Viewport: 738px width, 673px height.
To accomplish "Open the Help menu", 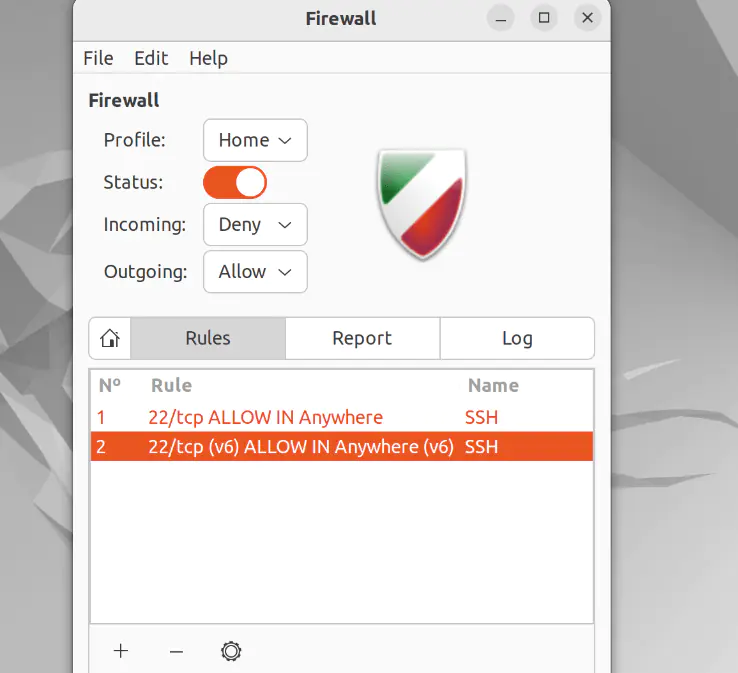I will coord(208,58).
